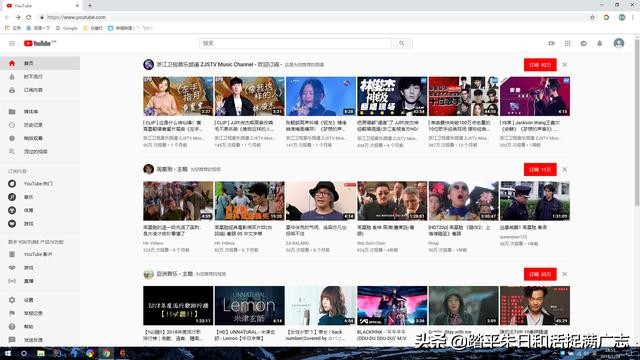Dismiss the ZJSTV Music Channel section
Image resolution: width=640 pixels, height=360 pixels.
coord(564,65)
